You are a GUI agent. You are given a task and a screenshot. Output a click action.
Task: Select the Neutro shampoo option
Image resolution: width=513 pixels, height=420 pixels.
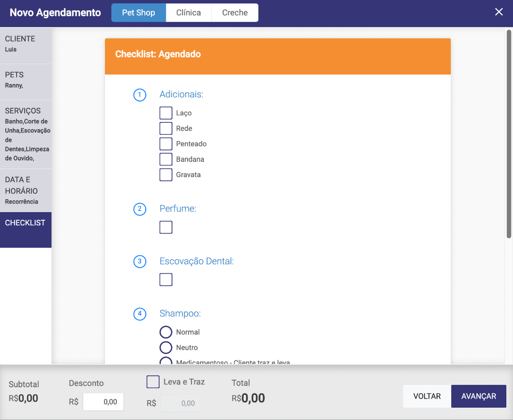coord(166,348)
